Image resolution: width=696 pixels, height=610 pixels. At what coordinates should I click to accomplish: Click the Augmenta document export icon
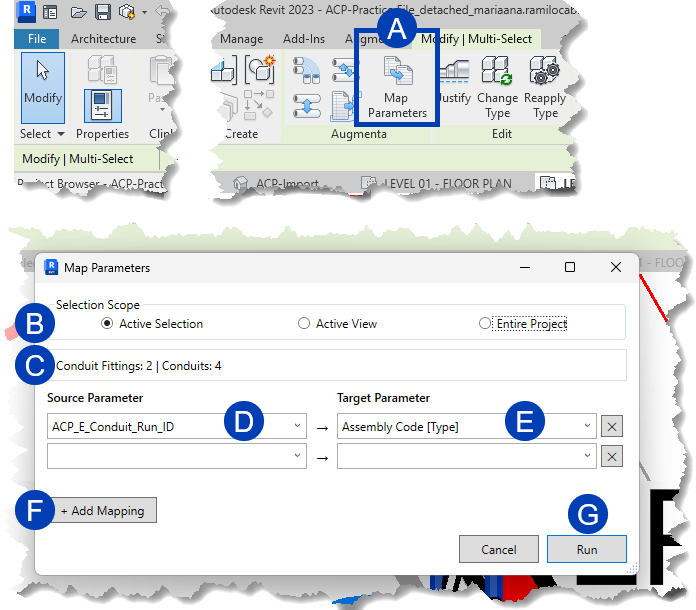(343, 106)
